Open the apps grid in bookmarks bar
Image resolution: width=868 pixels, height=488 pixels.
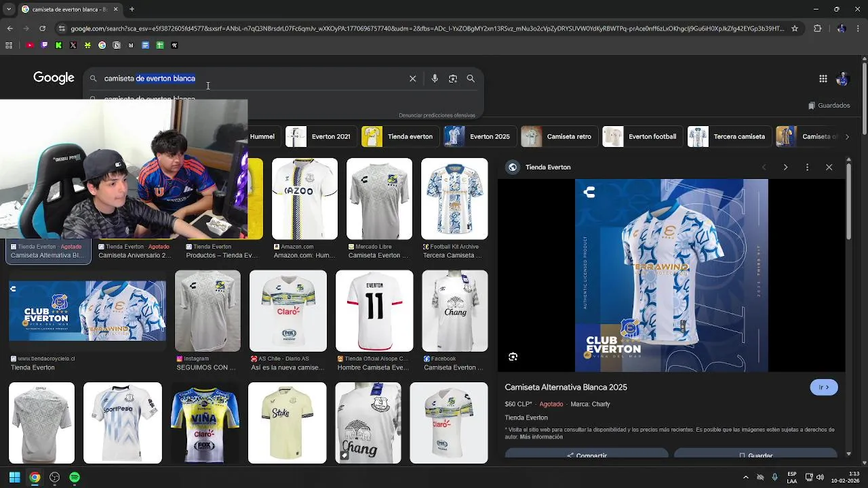pyautogui.click(x=9, y=45)
